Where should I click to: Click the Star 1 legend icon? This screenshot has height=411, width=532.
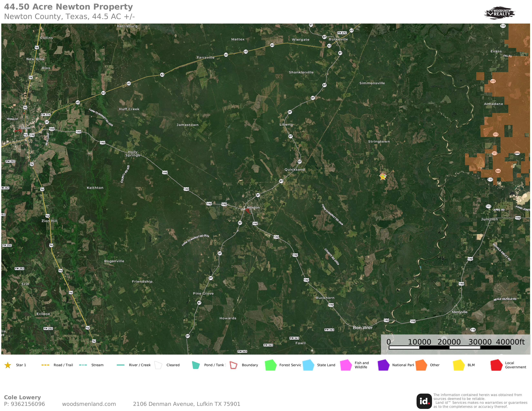click(x=8, y=365)
